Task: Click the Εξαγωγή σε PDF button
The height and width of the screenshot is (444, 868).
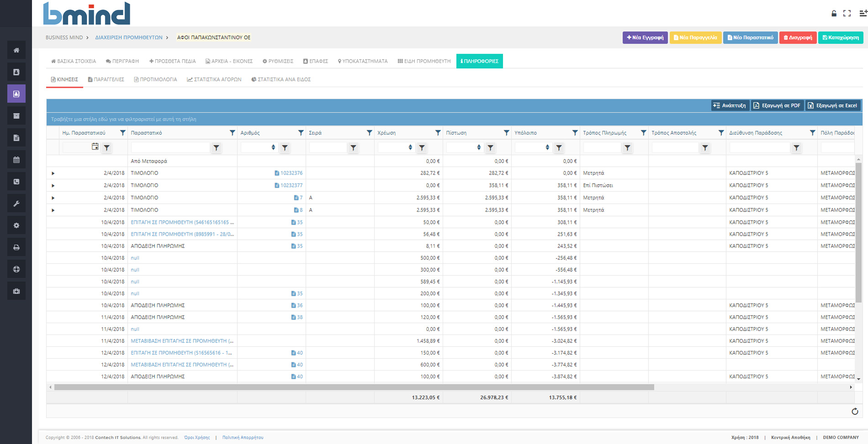Action: point(777,105)
